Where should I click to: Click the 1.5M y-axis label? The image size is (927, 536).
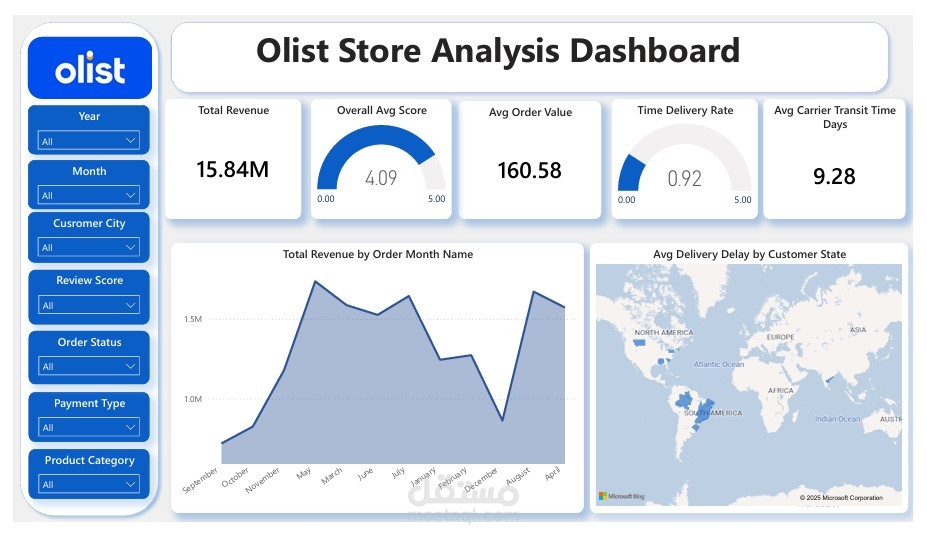pos(193,319)
